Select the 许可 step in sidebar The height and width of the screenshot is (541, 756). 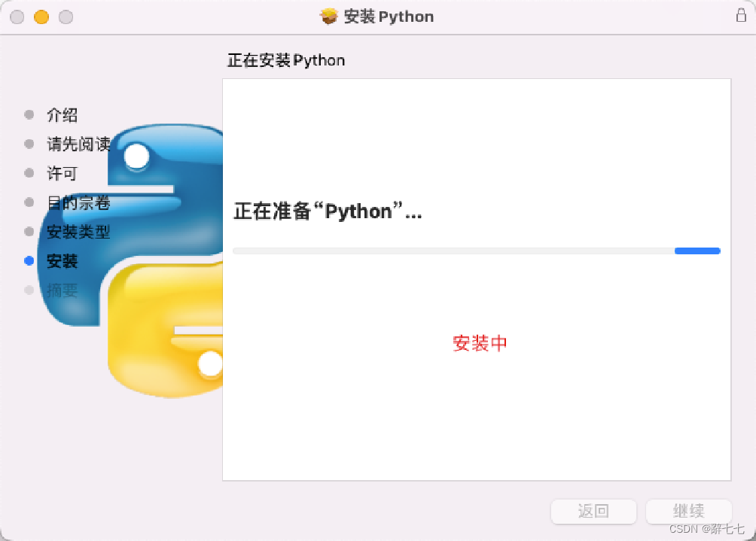point(62,173)
